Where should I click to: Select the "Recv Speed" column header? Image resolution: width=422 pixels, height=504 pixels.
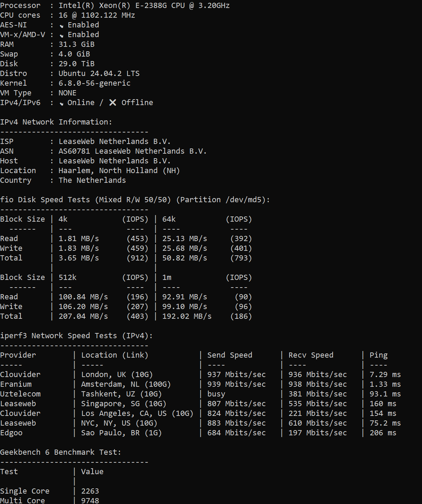pos(311,355)
